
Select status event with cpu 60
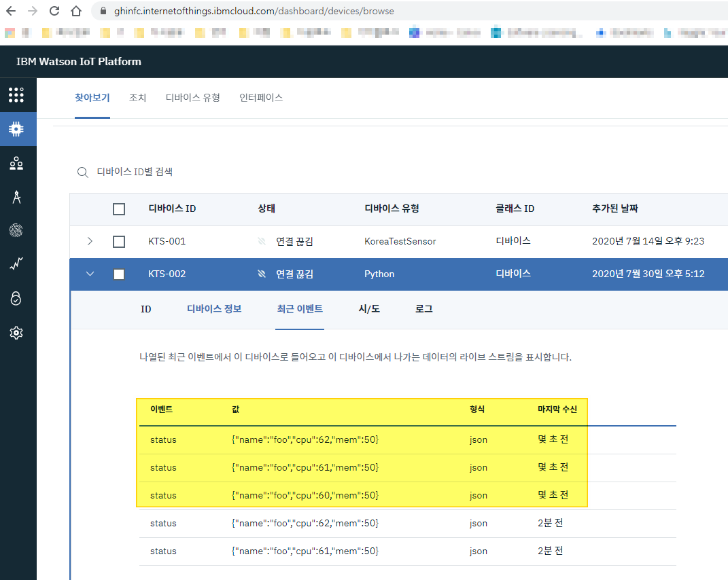tap(408, 496)
